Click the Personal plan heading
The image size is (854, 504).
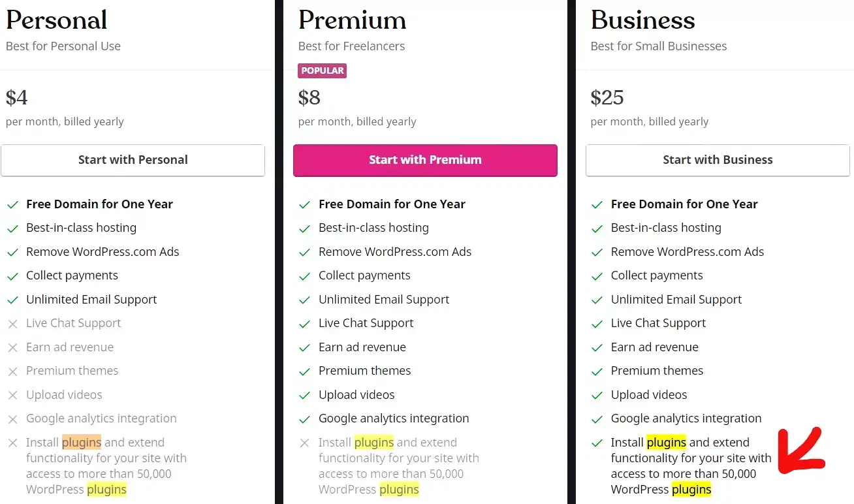point(56,20)
